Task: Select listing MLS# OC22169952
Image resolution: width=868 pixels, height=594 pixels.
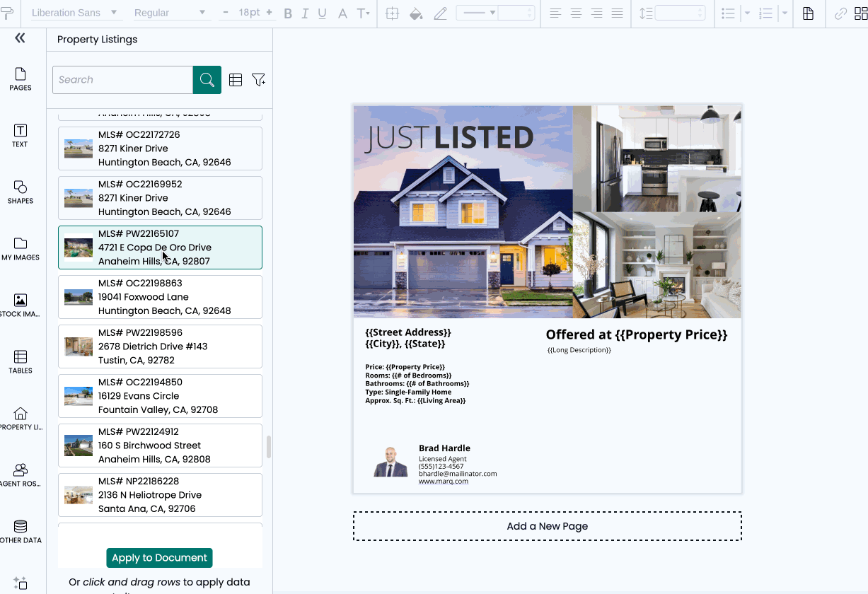Action: pos(160,198)
